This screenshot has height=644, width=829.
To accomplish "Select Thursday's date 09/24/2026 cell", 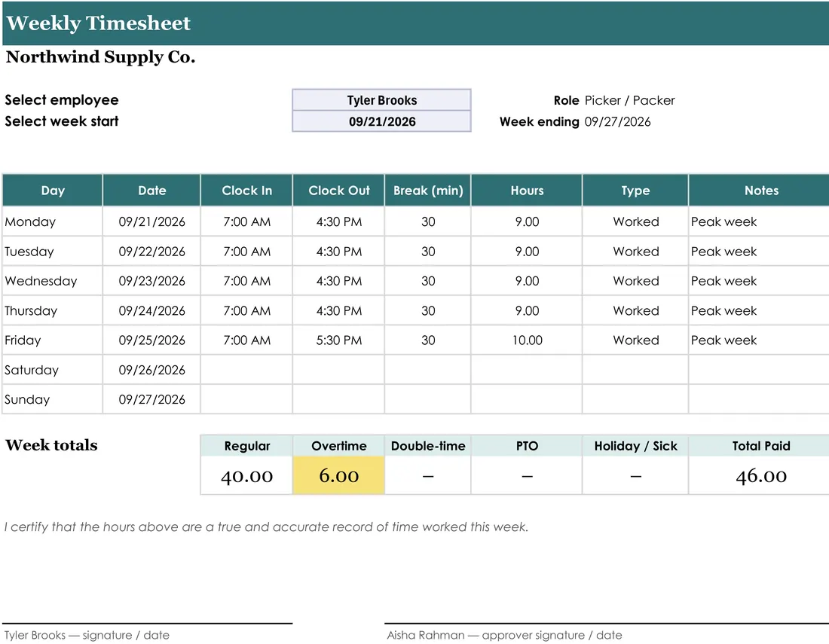I will (151, 310).
